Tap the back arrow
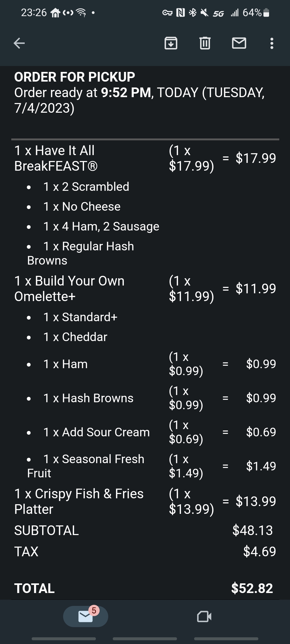The height and width of the screenshot is (644, 290). pos(19,43)
